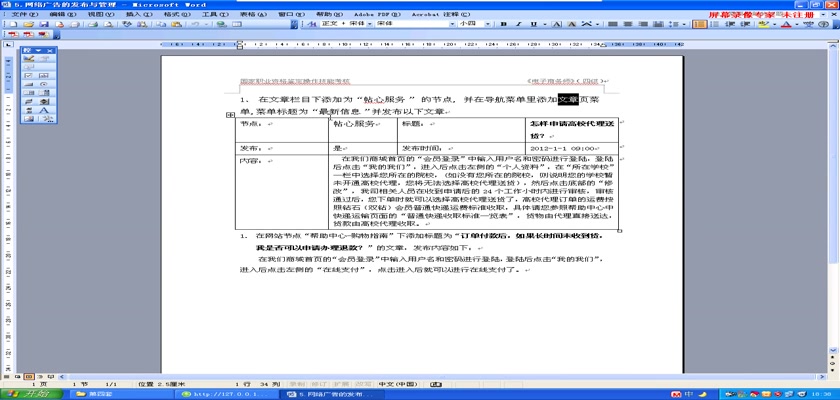Click the table move handle above the table
The width and height of the screenshot is (840, 400).
click(x=231, y=115)
